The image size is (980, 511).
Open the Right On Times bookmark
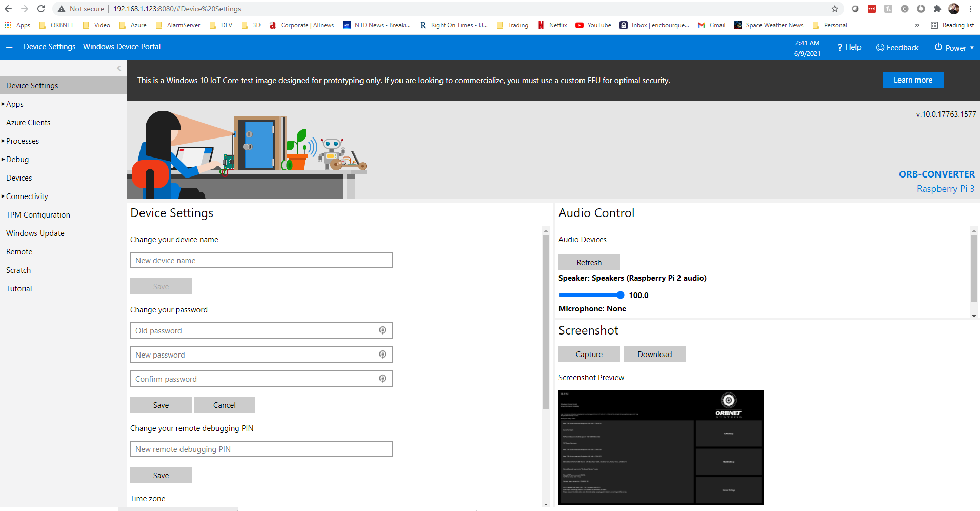click(x=454, y=25)
